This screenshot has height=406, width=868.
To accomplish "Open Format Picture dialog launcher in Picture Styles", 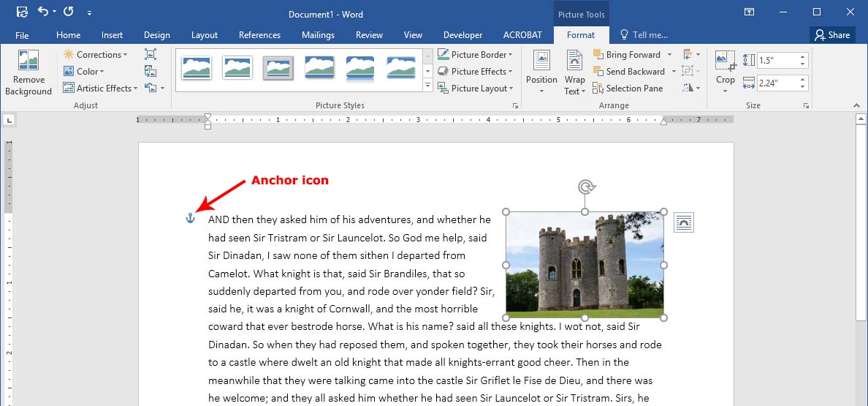I will point(515,105).
